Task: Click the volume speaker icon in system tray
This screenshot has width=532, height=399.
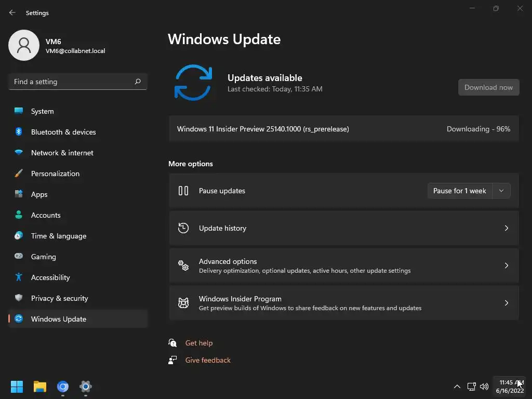Action: [484, 387]
